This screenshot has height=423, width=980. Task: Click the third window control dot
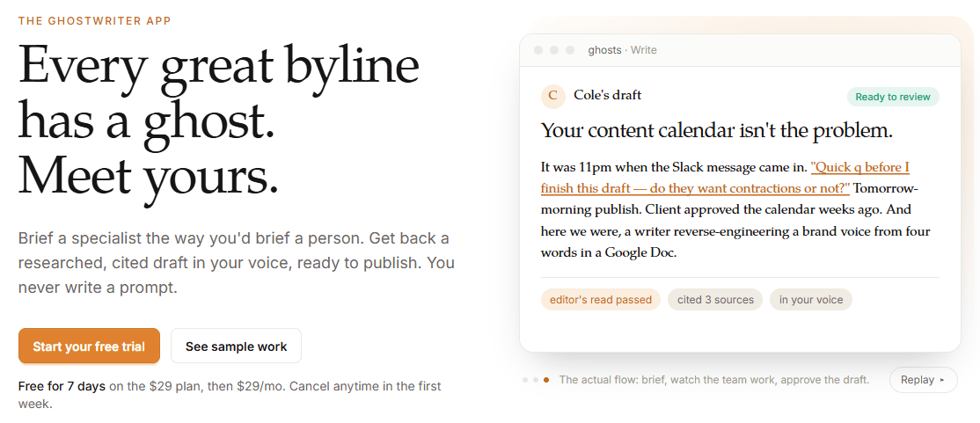(x=569, y=50)
